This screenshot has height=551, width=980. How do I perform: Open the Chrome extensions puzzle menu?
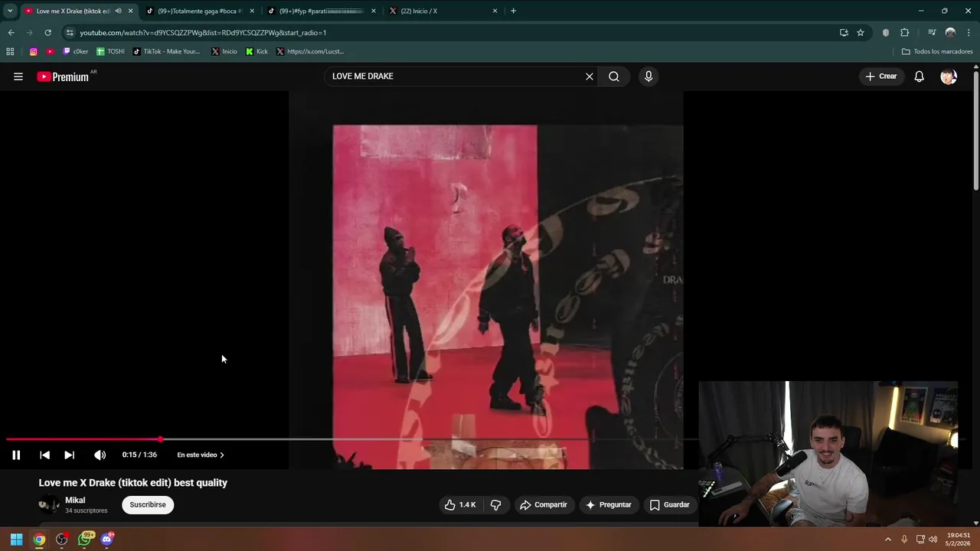[x=904, y=32]
